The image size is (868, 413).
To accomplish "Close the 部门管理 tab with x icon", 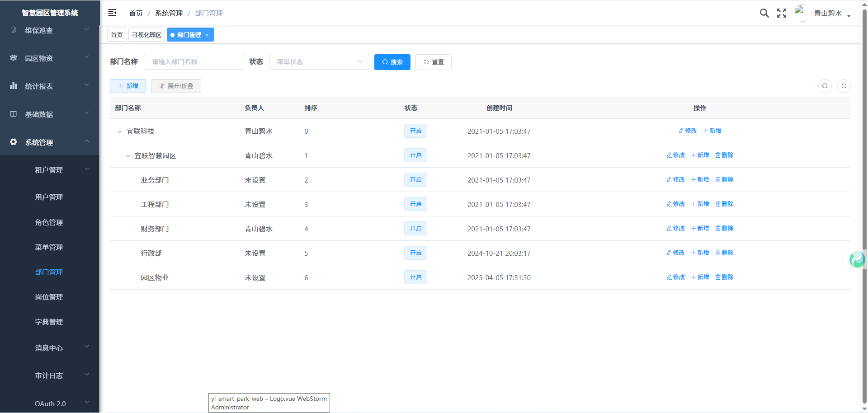I will (x=207, y=35).
